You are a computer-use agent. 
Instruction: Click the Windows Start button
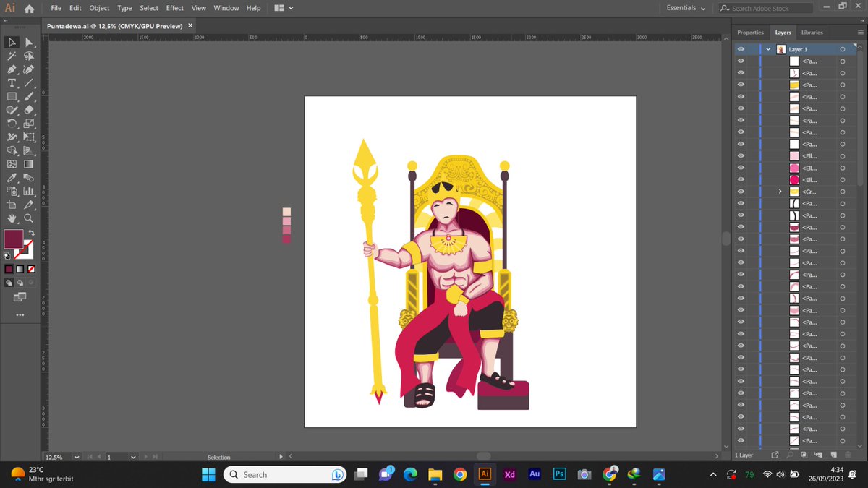tap(208, 474)
